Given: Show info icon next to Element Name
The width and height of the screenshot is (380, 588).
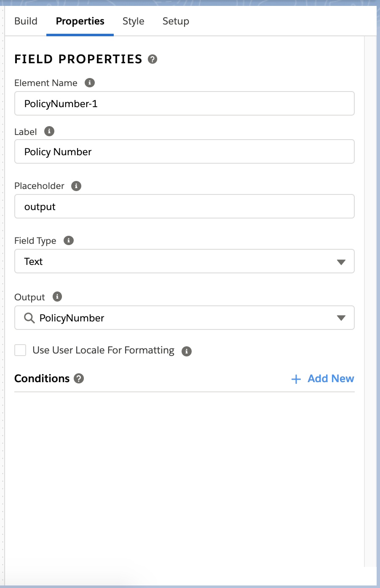Looking at the screenshot, I should pyautogui.click(x=89, y=83).
